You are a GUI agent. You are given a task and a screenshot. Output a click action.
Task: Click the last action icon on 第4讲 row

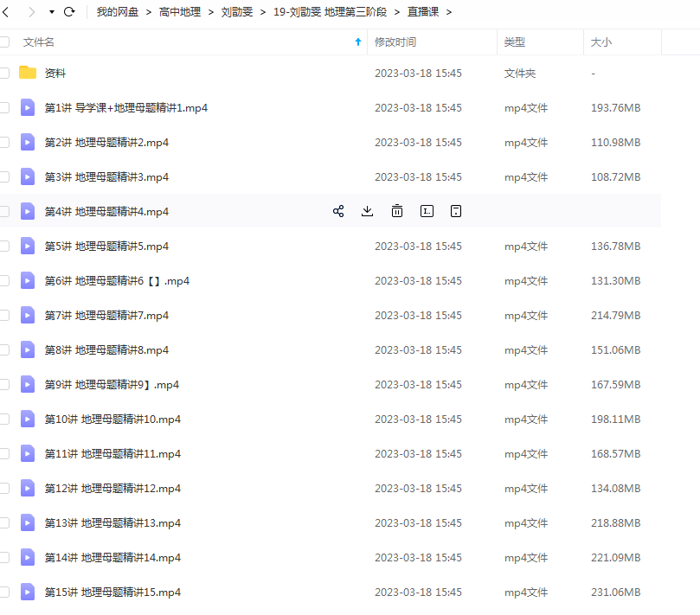[456, 211]
